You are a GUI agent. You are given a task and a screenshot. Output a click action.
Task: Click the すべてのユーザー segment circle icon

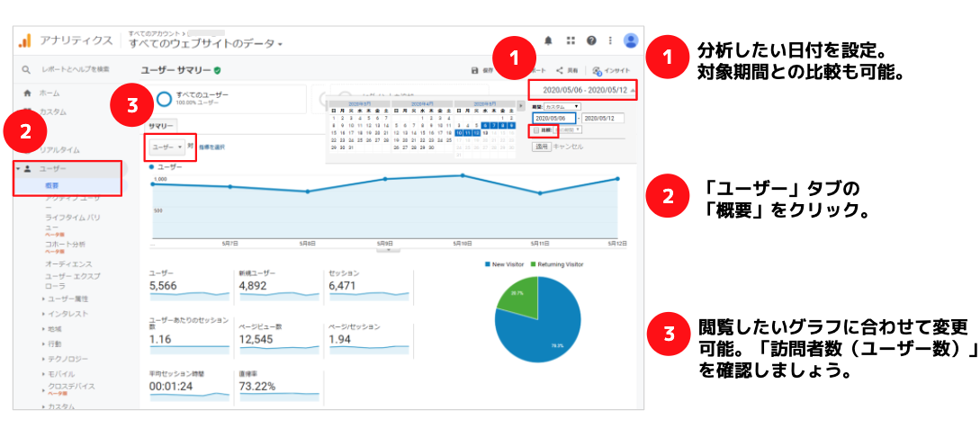[165, 98]
